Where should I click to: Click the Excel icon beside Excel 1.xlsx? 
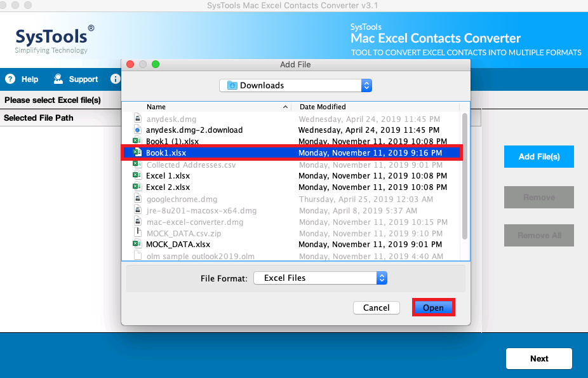tap(137, 175)
